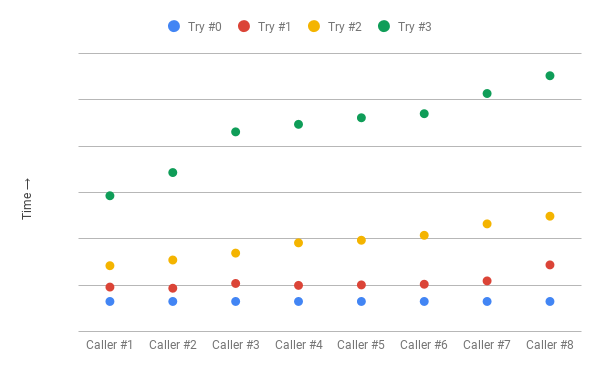Click the Caller #1 axis label
600x371 pixels.
(109, 345)
